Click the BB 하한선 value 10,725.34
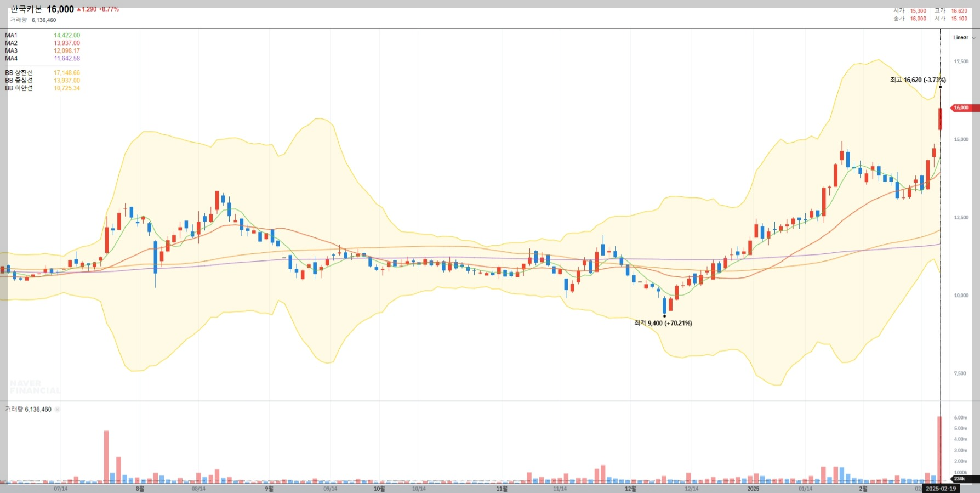Viewport: 980px width, 493px height. pyautogui.click(x=67, y=88)
